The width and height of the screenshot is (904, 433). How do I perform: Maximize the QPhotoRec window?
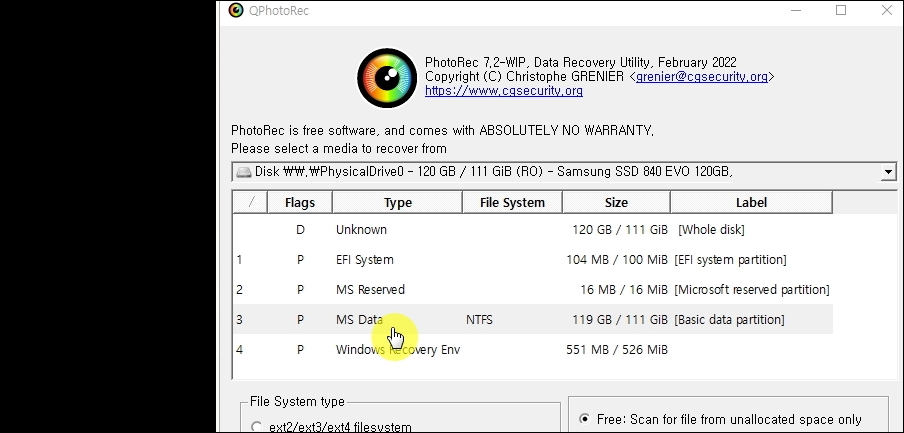point(841,10)
